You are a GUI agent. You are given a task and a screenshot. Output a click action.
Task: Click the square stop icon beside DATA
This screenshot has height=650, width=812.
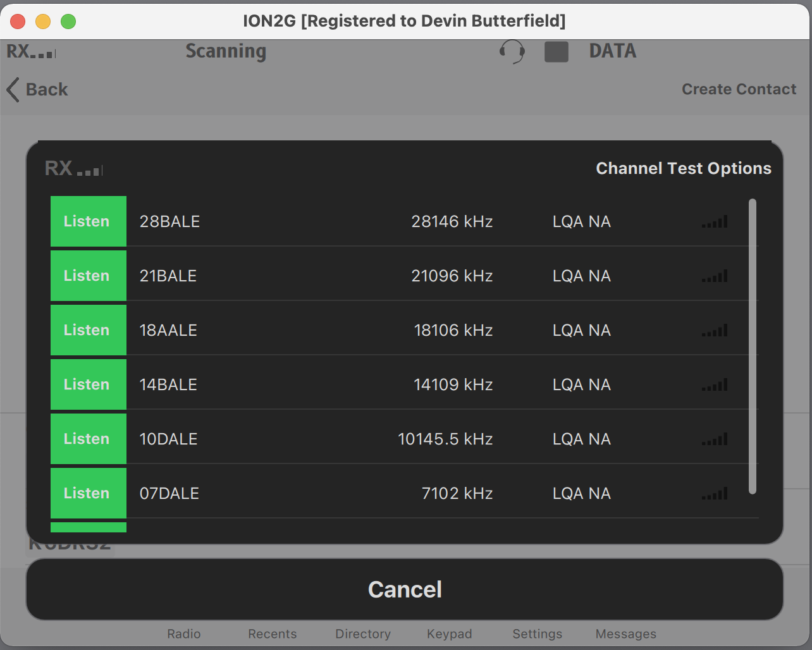pos(556,52)
